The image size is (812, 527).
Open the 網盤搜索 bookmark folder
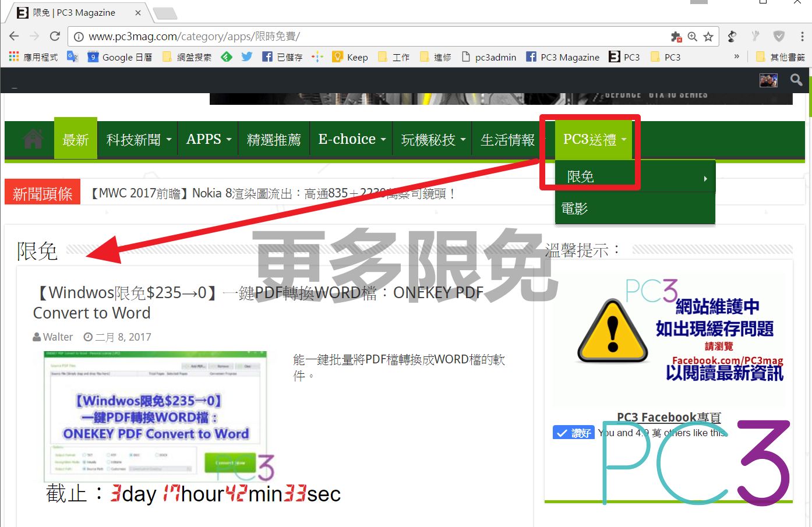[x=187, y=57]
